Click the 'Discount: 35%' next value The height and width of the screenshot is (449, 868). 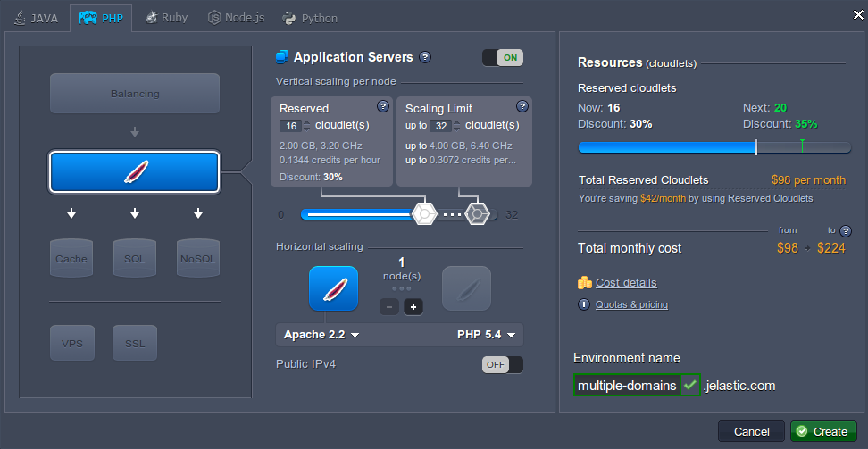click(780, 124)
